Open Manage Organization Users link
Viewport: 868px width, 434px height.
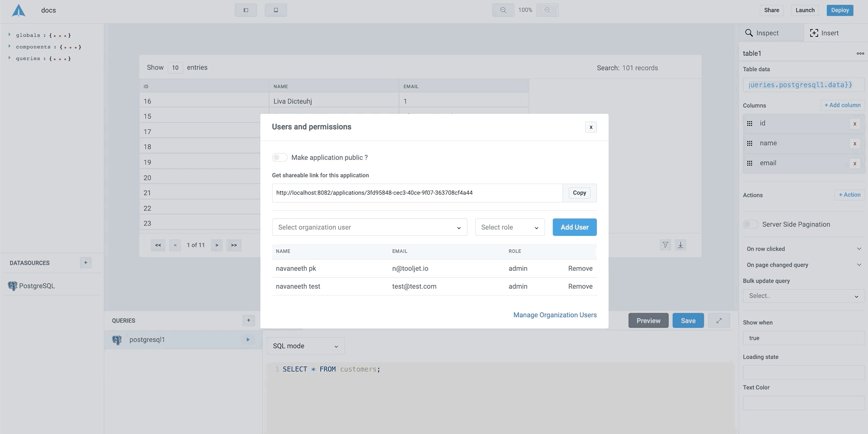(x=555, y=315)
